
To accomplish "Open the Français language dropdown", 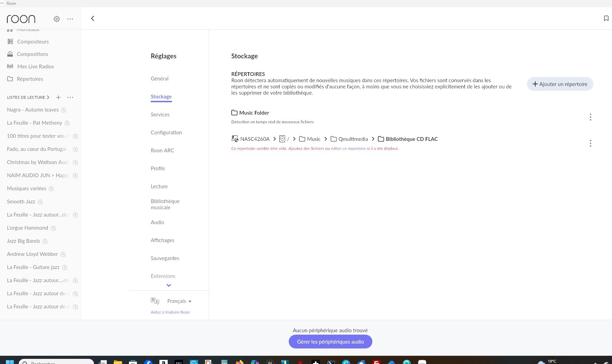I will pyautogui.click(x=179, y=301).
